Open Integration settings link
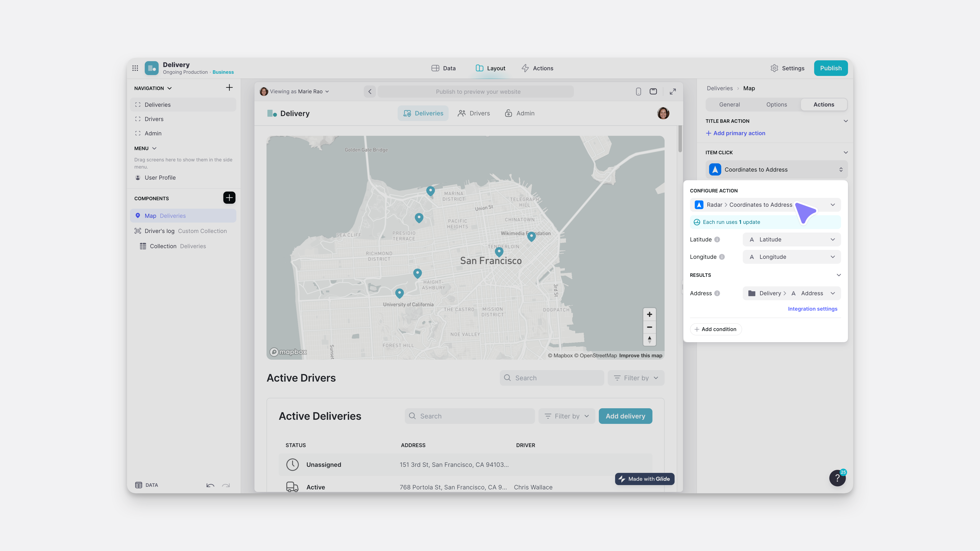The image size is (980, 551). pos(812,308)
